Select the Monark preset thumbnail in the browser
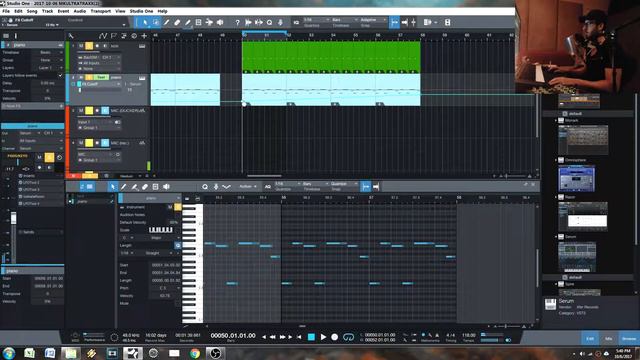 [x=583, y=140]
